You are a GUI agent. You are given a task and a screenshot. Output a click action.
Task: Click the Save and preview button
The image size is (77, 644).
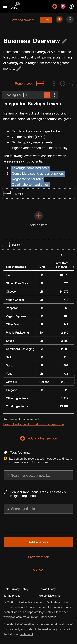(22, 20)
